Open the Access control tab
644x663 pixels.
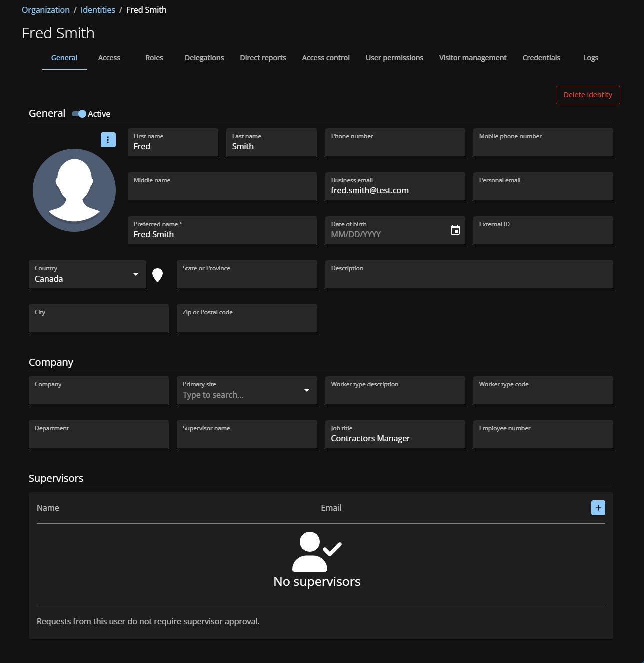[325, 58]
